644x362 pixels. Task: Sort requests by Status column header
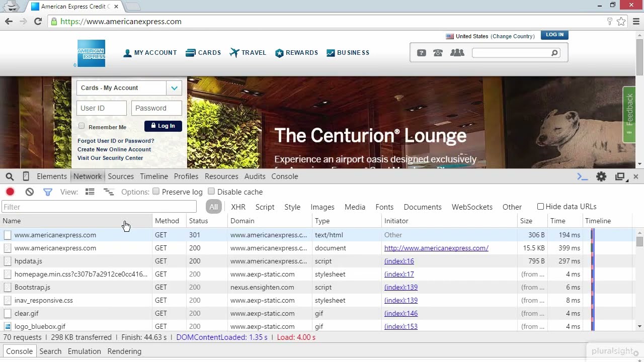click(x=207, y=221)
